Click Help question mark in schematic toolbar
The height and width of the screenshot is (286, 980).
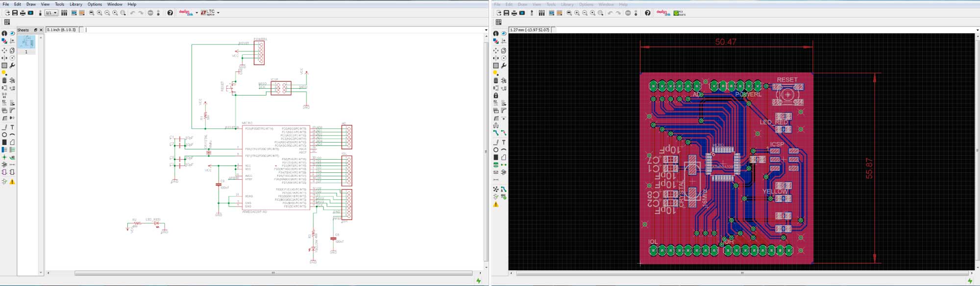click(170, 13)
